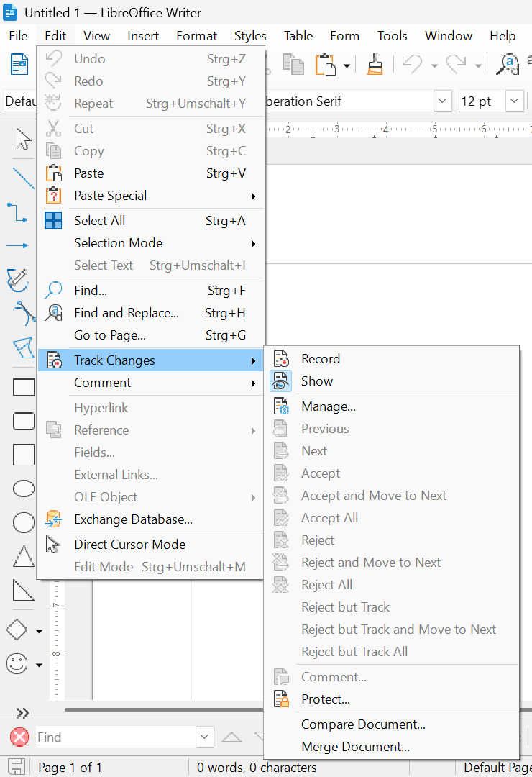Pick the Ellipse shape tool
The width and height of the screenshot is (532, 777).
pos(24,489)
